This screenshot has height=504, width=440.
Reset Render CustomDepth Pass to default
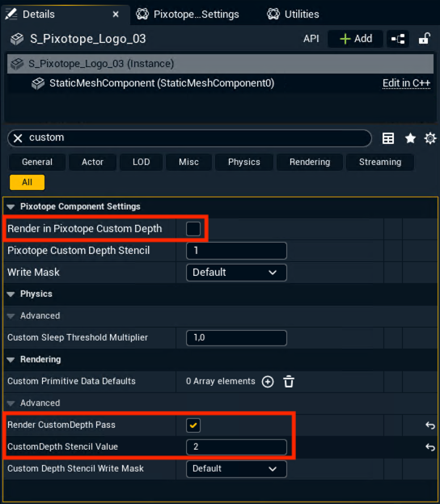pos(430,426)
